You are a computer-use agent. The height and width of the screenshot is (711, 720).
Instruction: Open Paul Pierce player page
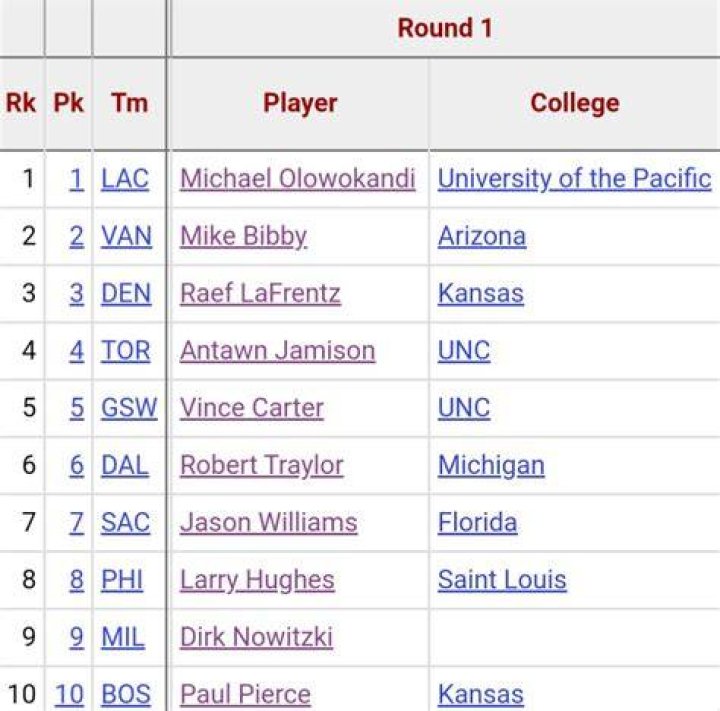click(245, 694)
